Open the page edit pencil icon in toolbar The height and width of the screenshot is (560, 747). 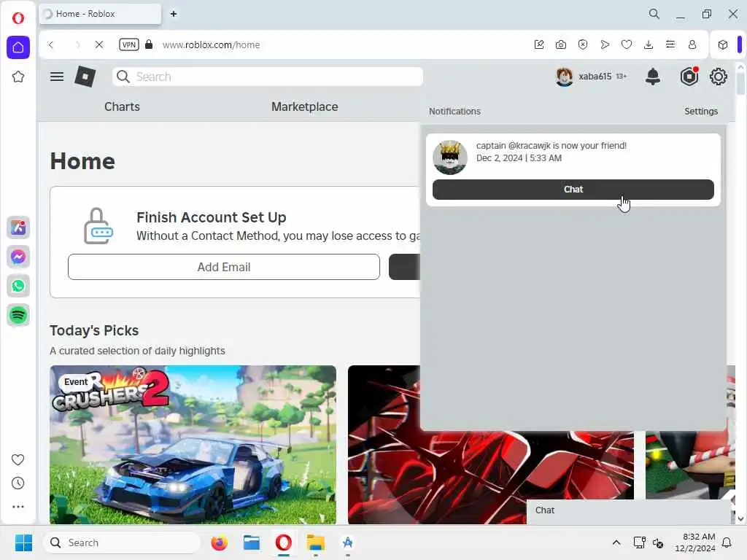coord(539,44)
